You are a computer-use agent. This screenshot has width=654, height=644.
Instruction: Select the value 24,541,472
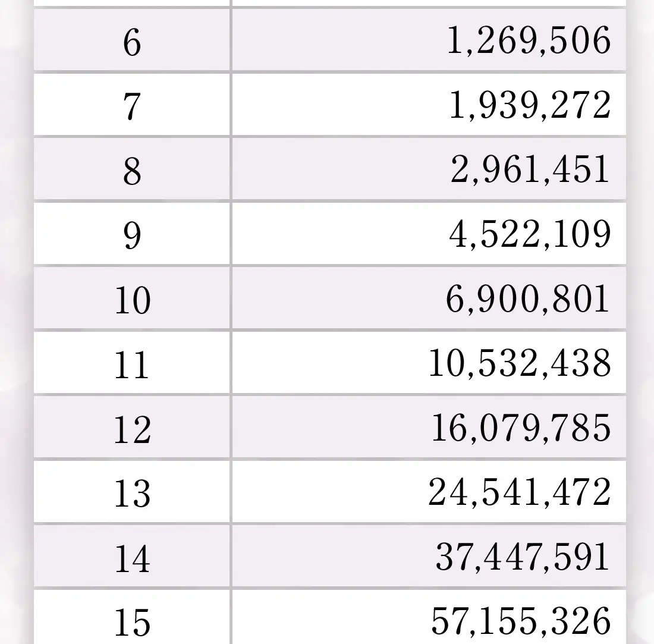click(x=519, y=492)
